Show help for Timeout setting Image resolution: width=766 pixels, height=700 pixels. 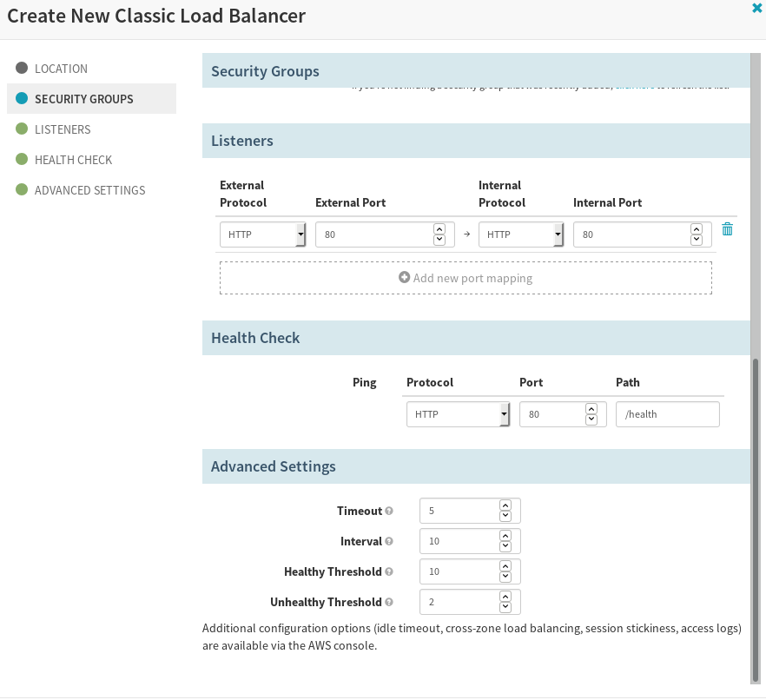(389, 511)
